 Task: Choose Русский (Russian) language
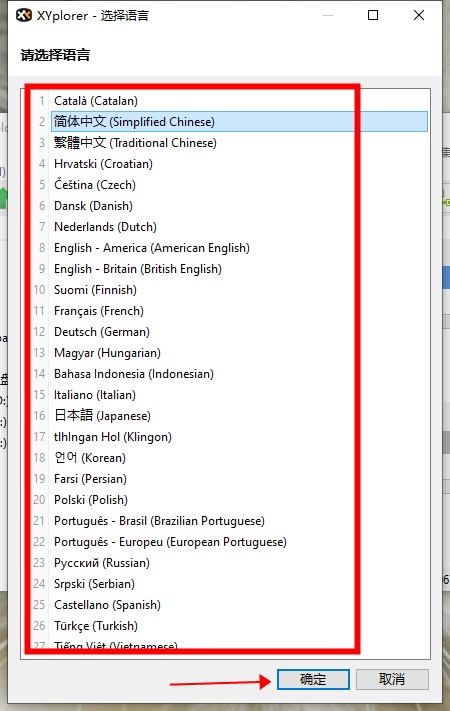[x=102, y=563]
